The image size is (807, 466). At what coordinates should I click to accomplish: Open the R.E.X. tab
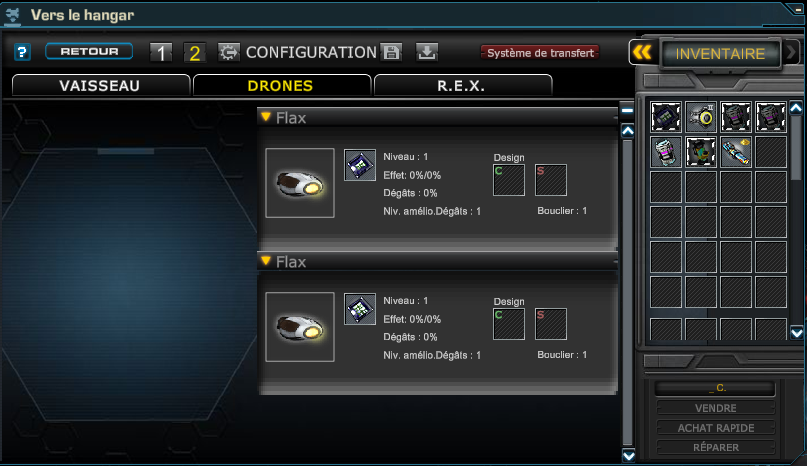coord(463,85)
